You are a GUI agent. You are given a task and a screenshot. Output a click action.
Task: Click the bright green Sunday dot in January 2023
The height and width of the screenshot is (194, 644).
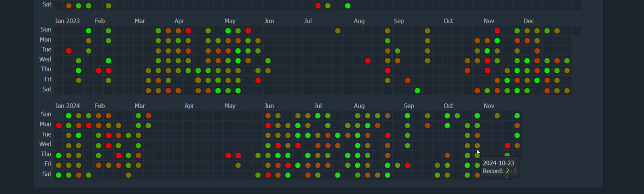tap(89, 31)
